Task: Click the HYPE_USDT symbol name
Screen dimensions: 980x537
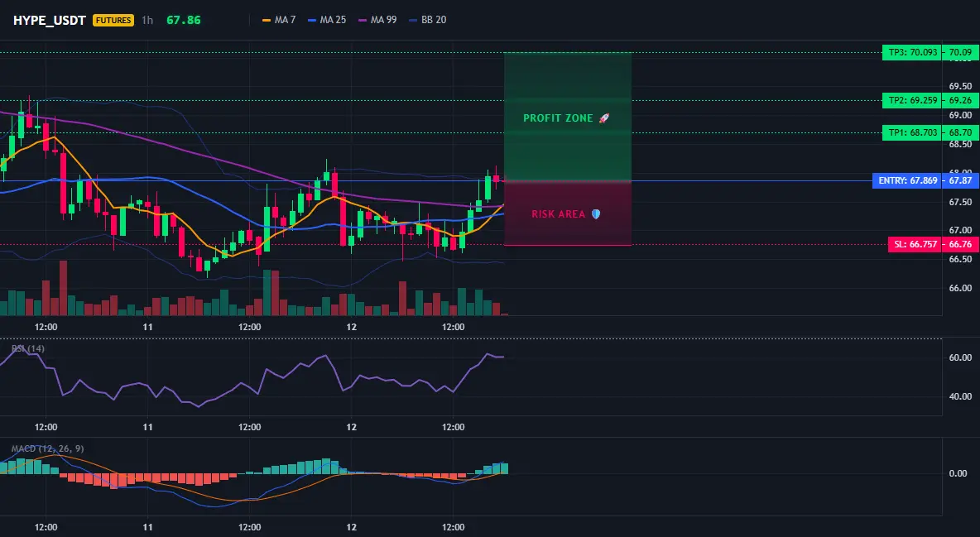Action: (x=50, y=20)
